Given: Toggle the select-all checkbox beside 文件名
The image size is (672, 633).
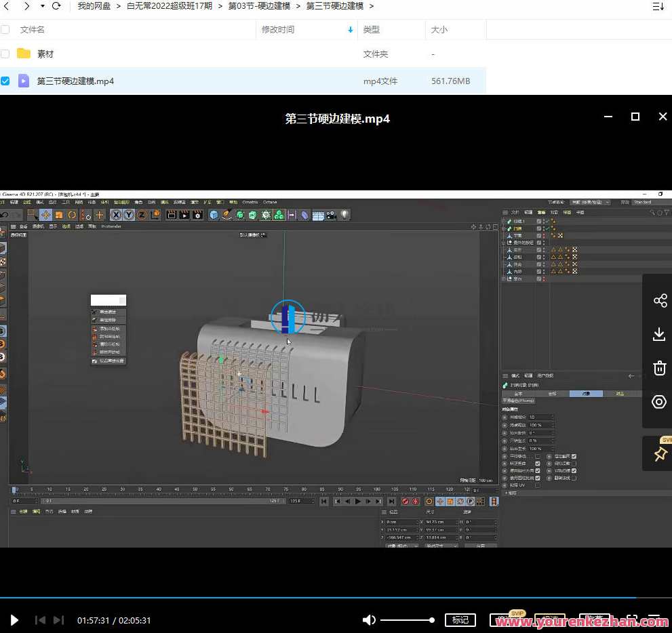Looking at the screenshot, I should tap(5, 30).
